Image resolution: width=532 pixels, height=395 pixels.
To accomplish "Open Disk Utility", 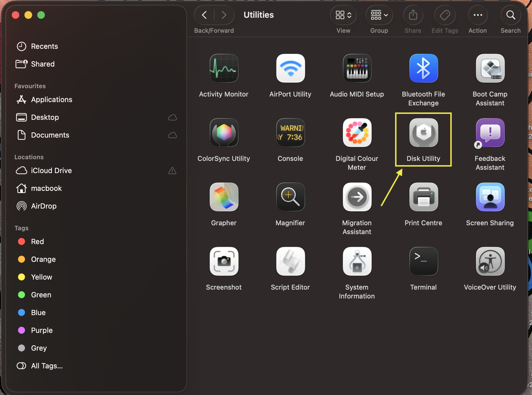I will (x=423, y=133).
